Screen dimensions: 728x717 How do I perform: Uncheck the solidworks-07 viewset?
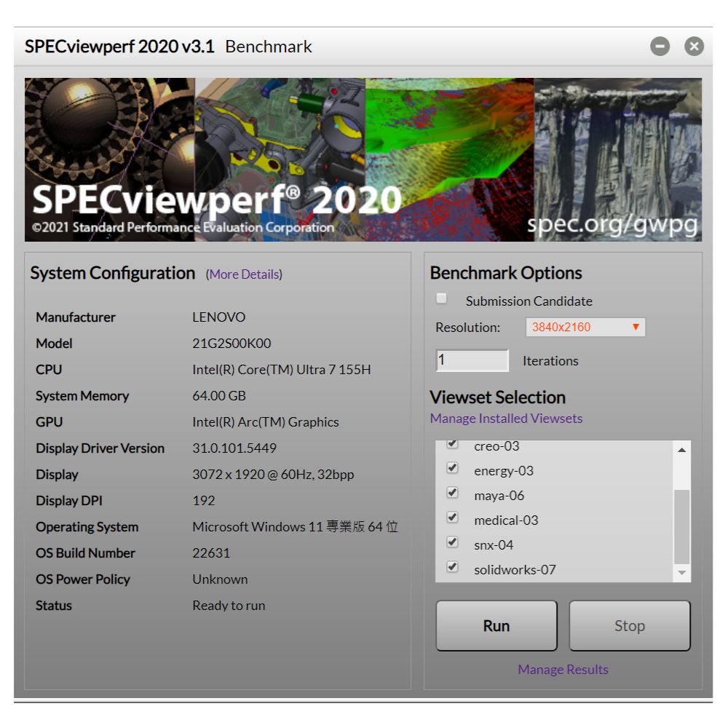pyautogui.click(x=452, y=566)
